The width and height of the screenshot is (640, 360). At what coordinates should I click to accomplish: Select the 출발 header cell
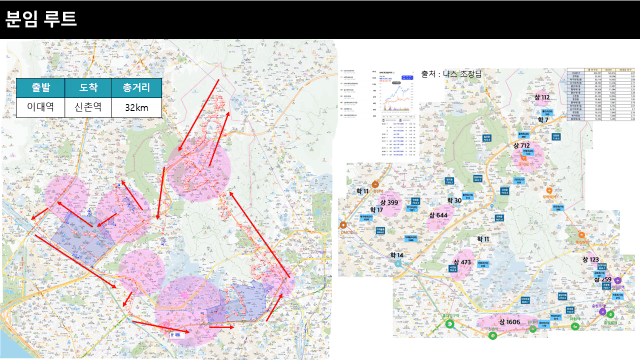point(40,88)
